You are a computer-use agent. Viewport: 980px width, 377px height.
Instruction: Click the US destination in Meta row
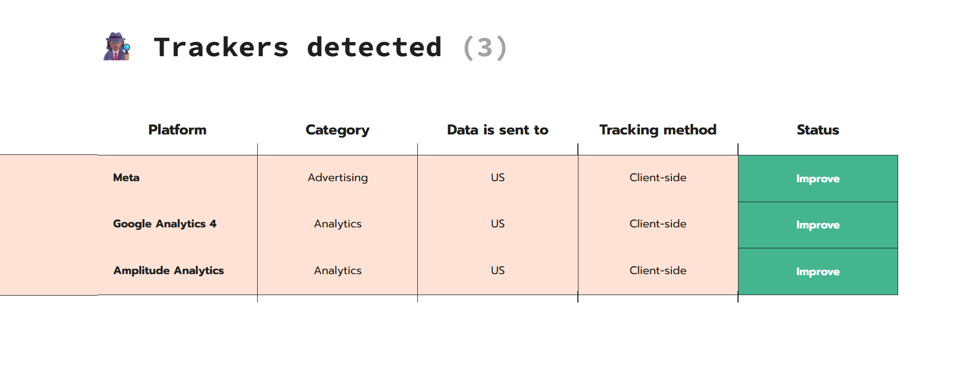point(498,177)
